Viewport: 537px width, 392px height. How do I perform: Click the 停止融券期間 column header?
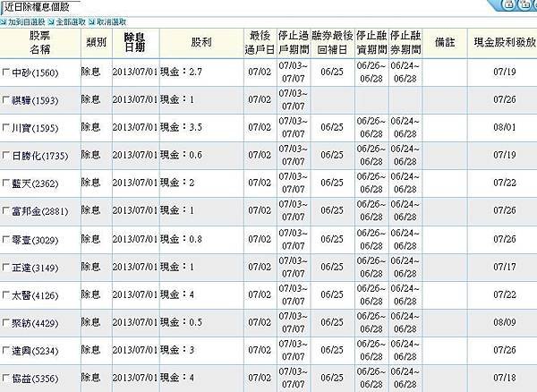click(405, 43)
